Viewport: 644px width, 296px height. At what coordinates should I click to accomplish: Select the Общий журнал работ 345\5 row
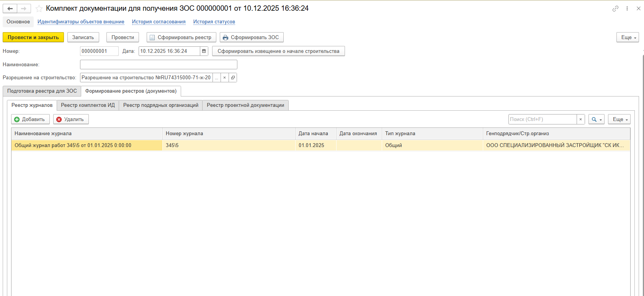coord(87,146)
